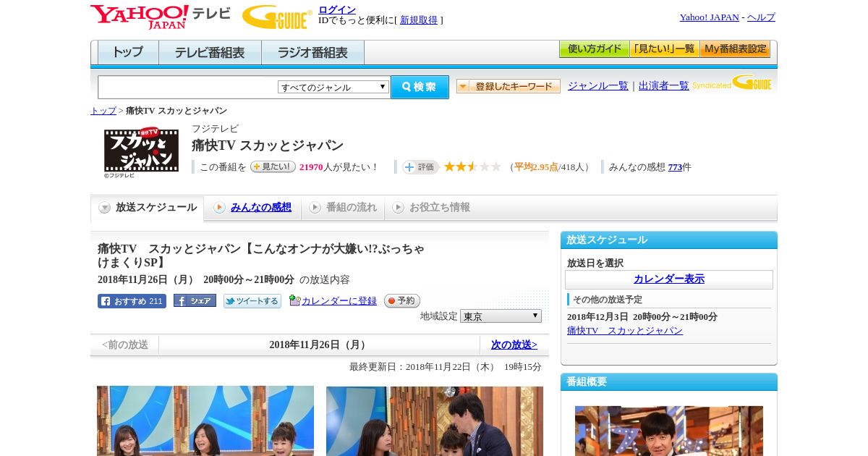Image resolution: width=868 pixels, height=456 pixels.
Task: Click the right program photo thumbnail
Action: click(435, 421)
